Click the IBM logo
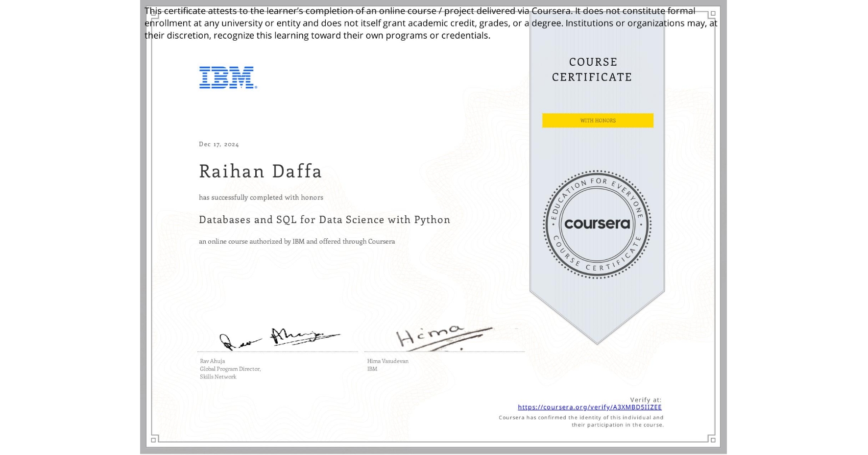The width and height of the screenshot is (868, 455). click(x=228, y=77)
